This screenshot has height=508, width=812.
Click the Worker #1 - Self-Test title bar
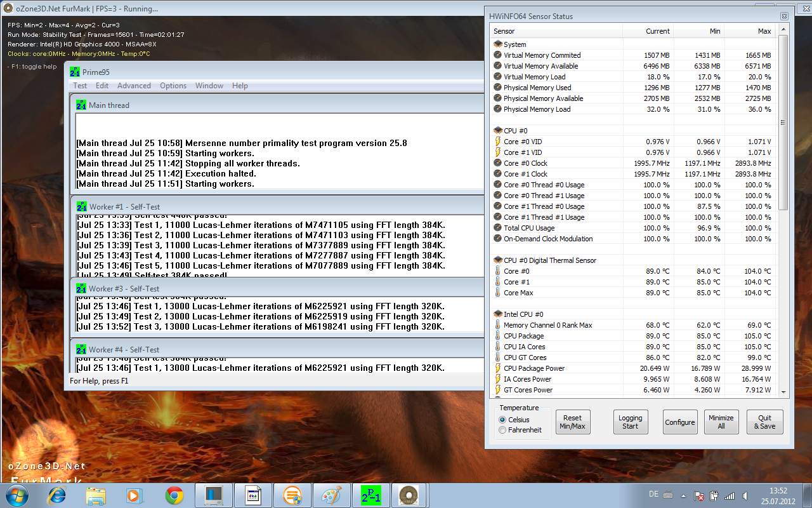pos(278,206)
